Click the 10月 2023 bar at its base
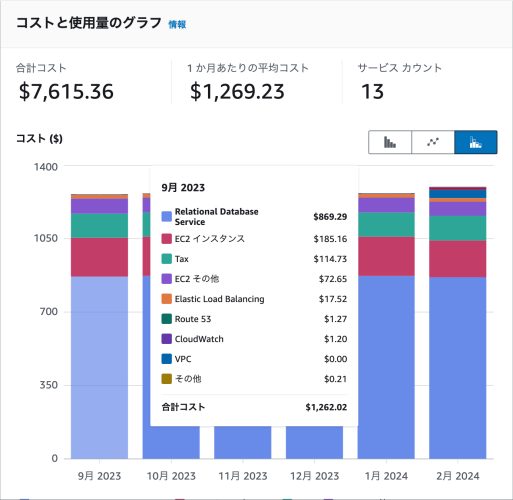Viewport: 513px width, 500px height. [171, 443]
